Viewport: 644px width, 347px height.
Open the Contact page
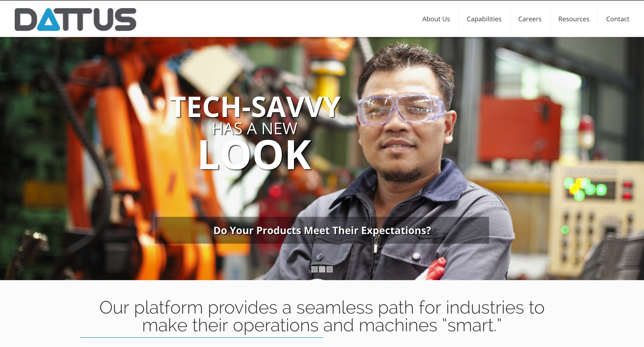[617, 19]
